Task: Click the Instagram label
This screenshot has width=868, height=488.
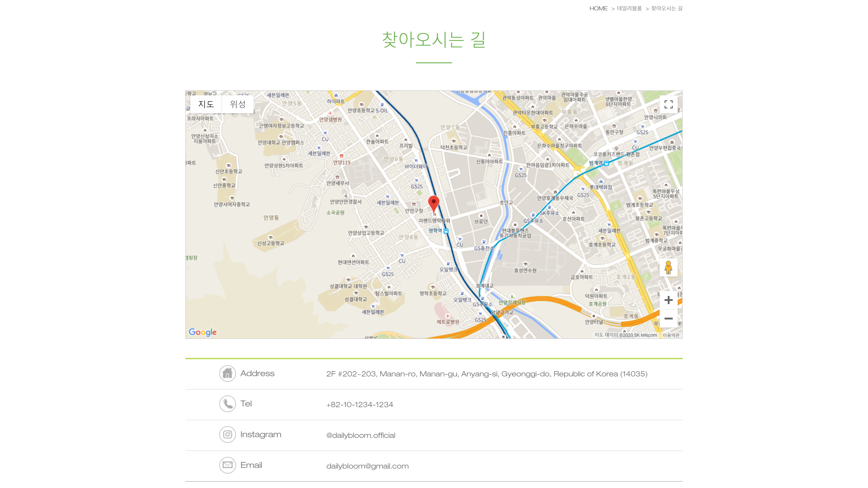Action: (261, 434)
